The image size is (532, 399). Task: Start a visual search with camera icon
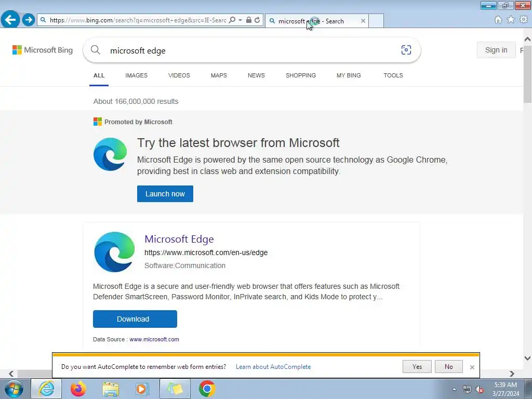[406, 50]
